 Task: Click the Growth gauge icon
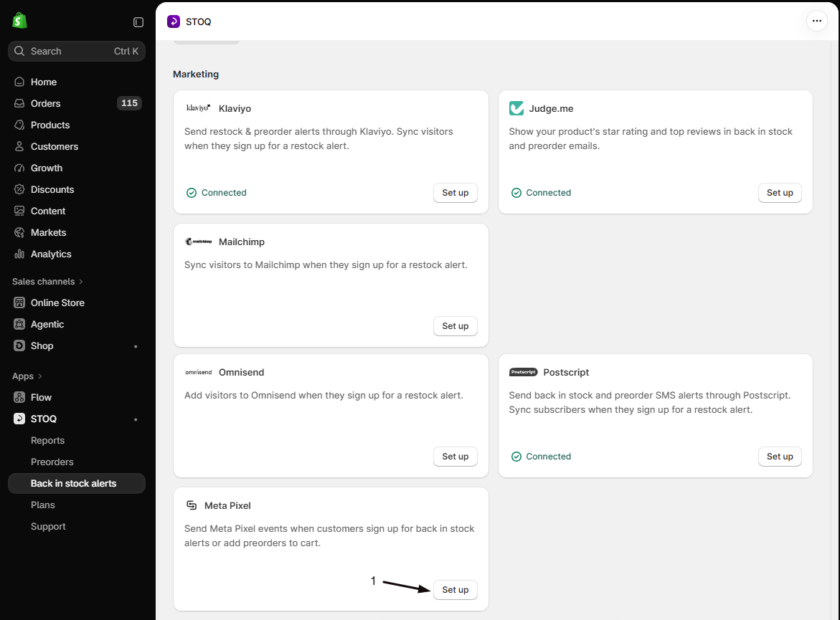pyautogui.click(x=19, y=168)
